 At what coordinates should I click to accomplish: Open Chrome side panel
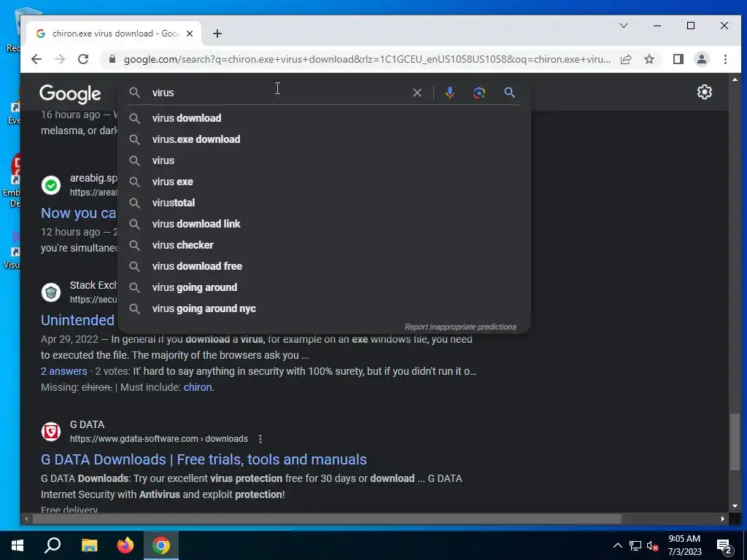(678, 59)
